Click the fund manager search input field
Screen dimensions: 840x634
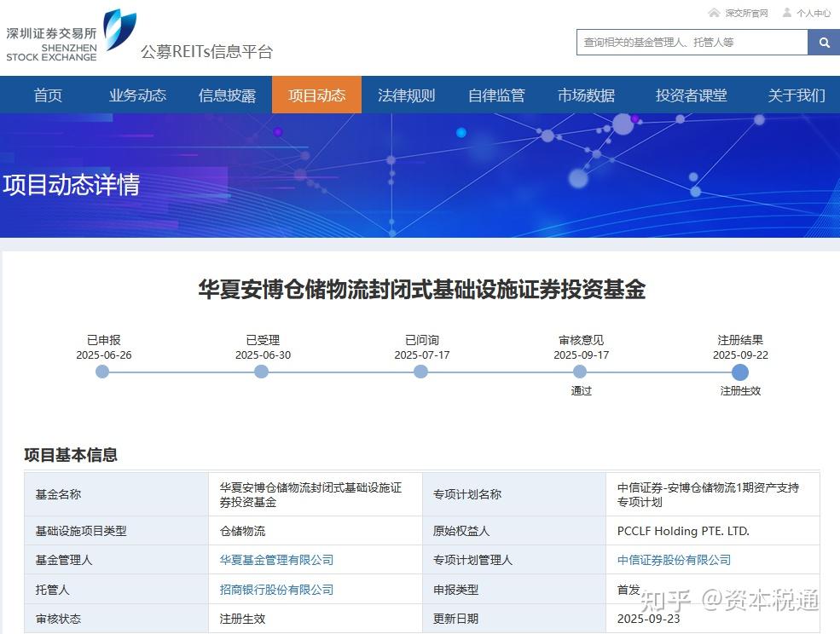tap(691, 42)
